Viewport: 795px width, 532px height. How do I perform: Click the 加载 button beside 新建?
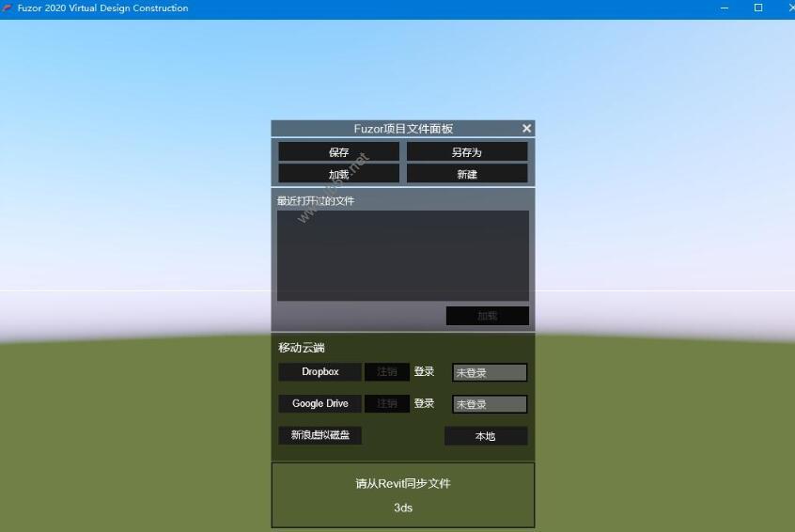tap(338, 174)
